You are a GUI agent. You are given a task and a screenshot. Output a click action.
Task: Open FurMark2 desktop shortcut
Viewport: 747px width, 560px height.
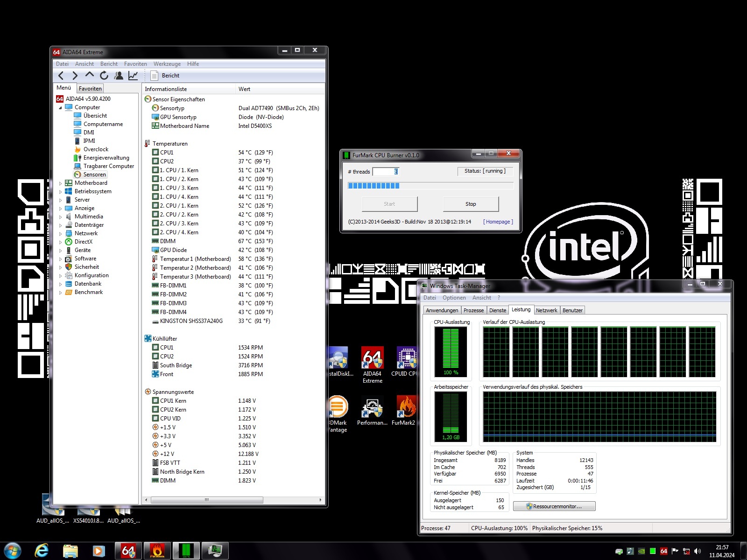tap(403, 411)
